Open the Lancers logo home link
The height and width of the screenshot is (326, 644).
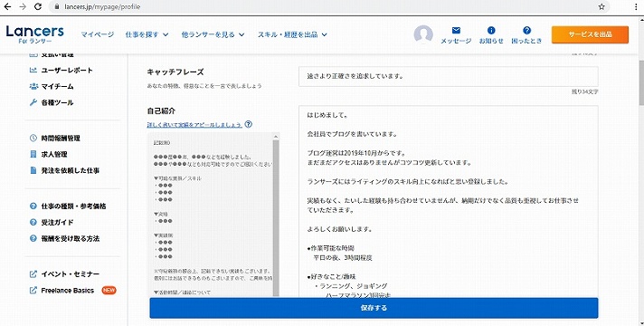[x=35, y=34]
